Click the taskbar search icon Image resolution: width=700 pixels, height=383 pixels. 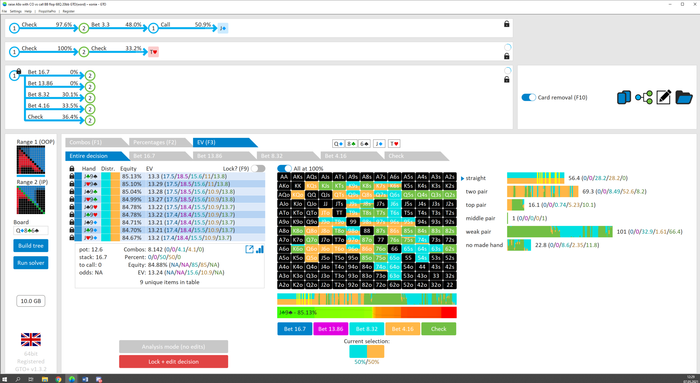pos(18,379)
